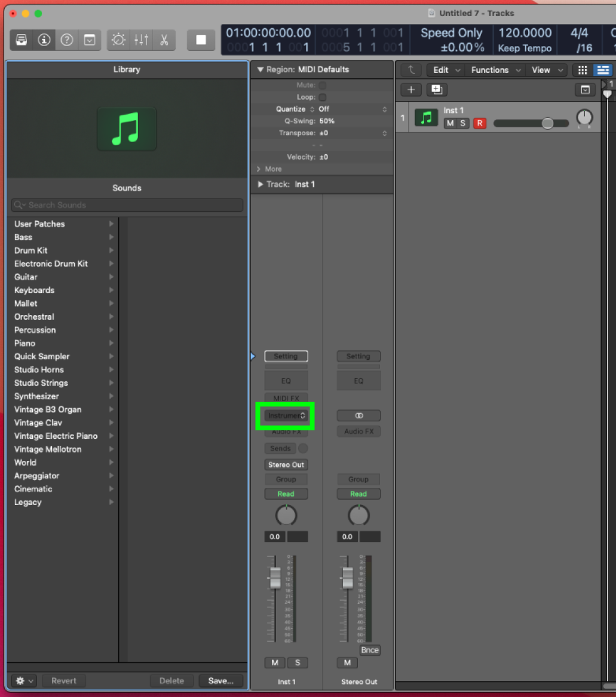Open the Functions menu in the Tracks area
The height and width of the screenshot is (697, 616).
click(x=495, y=70)
